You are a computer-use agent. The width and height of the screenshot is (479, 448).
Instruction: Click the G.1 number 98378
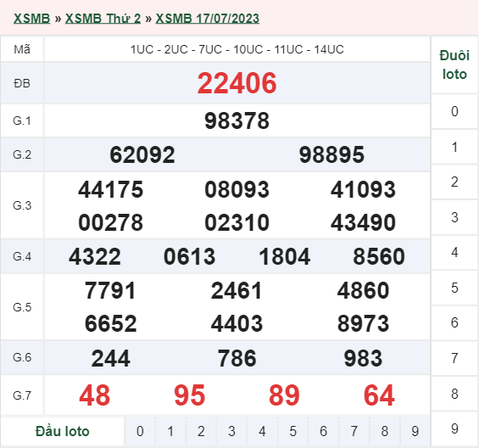click(x=237, y=120)
